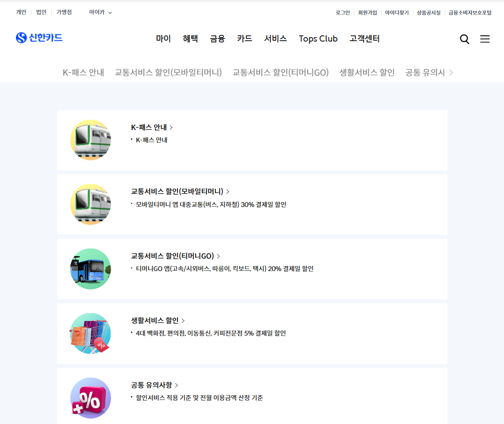
Task: Open the 마이 menu
Action: pos(163,39)
